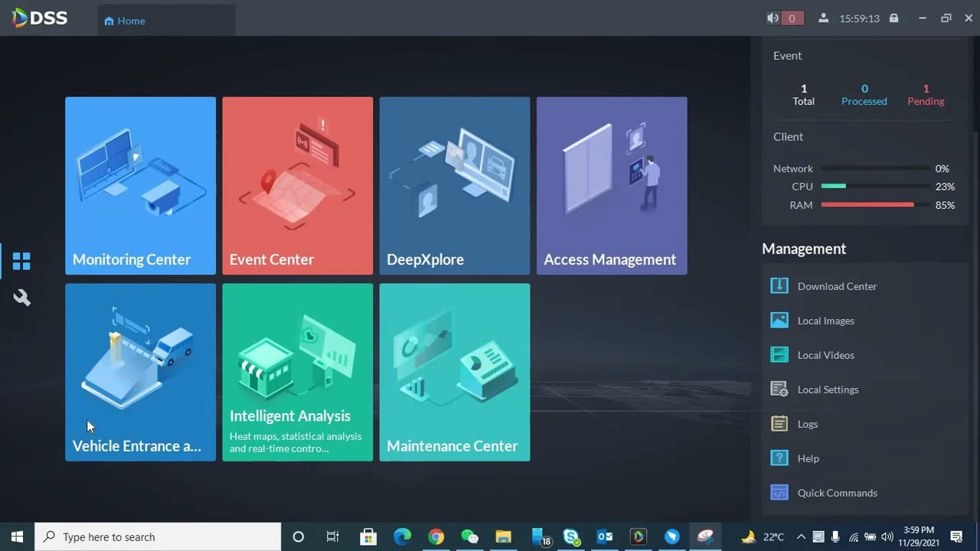Image resolution: width=980 pixels, height=551 pixels.
Task: Open the notification center icon
Action: [956, 536]
